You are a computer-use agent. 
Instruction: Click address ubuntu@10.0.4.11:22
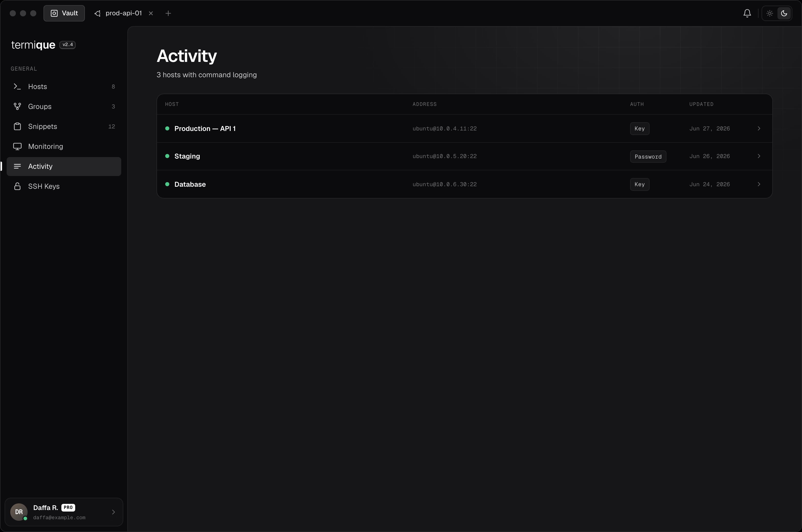pyautogui.click(x=444, y=129)
